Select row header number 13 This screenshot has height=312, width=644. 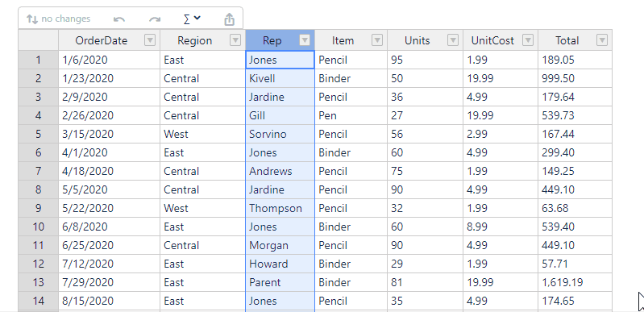point(38,282)
